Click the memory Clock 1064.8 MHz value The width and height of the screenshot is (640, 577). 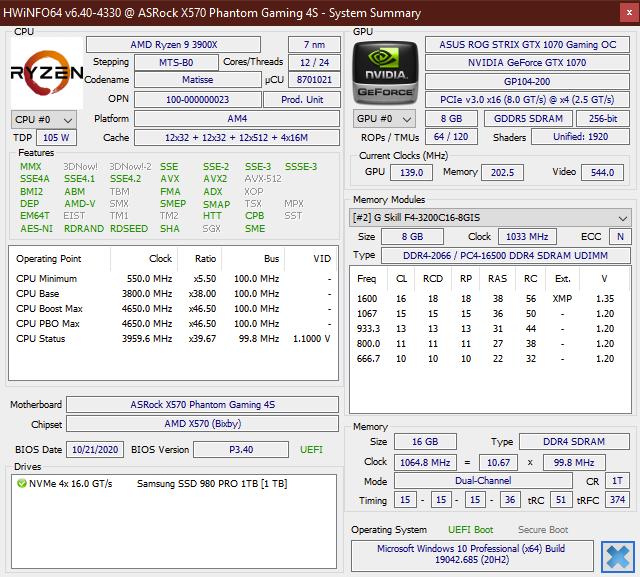tap(425, 463)
